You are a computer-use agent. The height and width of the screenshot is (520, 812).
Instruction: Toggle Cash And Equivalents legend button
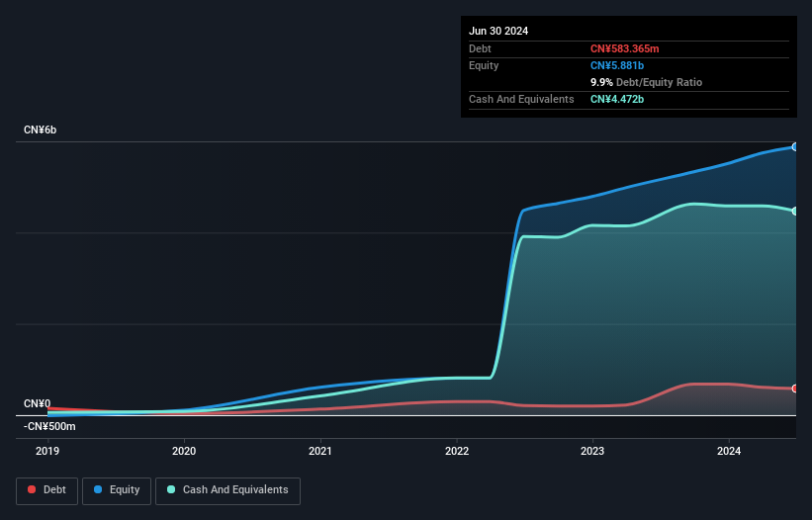227,490
